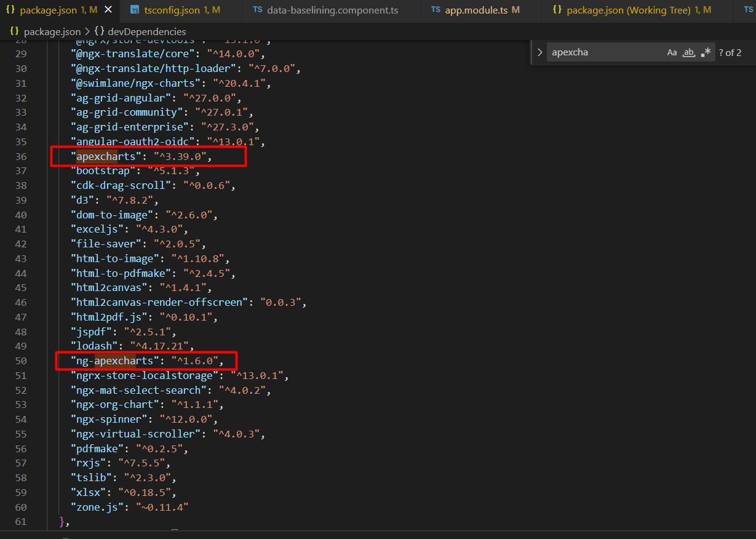Enable whole word matching in search
The width and height of the screenshot is (756, 539).
pyautogui.click(x=688, y=52)
